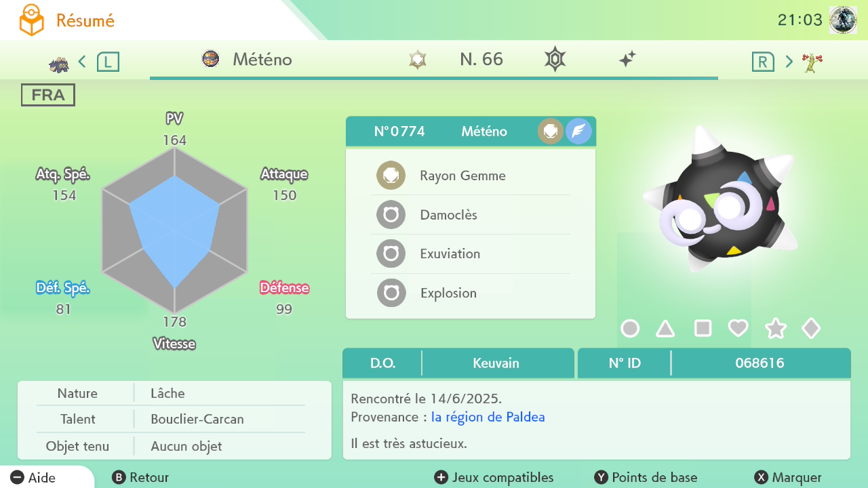Click the Déf. Spé. stat value 81

coord(63,309)
